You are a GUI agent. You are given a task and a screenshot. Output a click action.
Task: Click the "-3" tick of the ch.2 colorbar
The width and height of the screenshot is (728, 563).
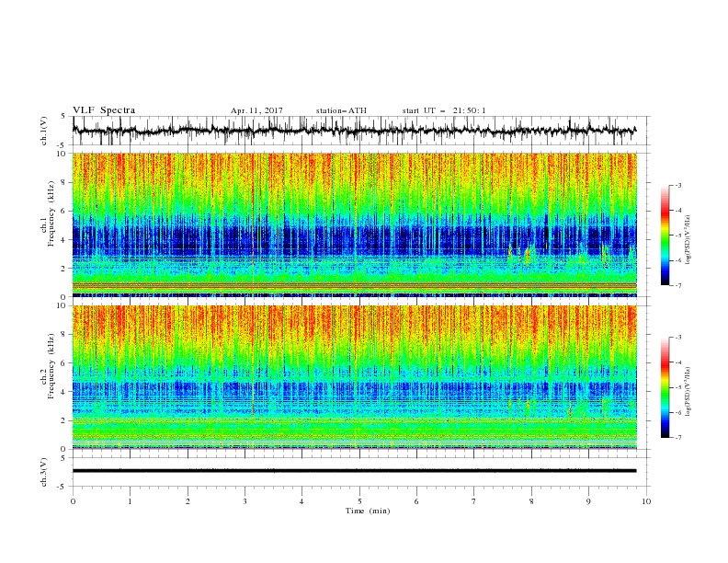[677, 338]
